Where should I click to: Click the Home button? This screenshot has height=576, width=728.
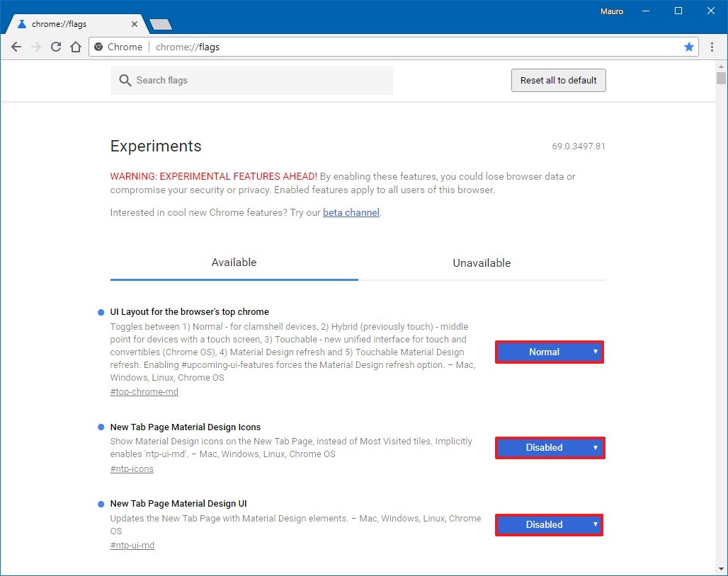pyautogui.click(x=77, y=47)
